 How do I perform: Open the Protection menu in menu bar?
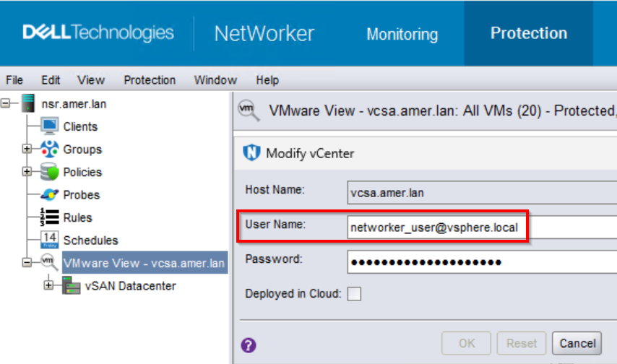150,80
